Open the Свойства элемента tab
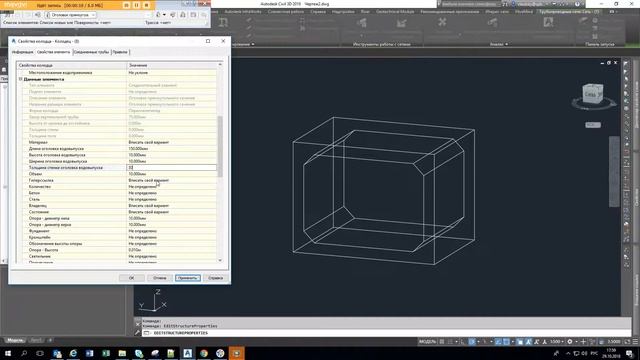The width and height of the screenshot is (640, 360). point(53,52)
